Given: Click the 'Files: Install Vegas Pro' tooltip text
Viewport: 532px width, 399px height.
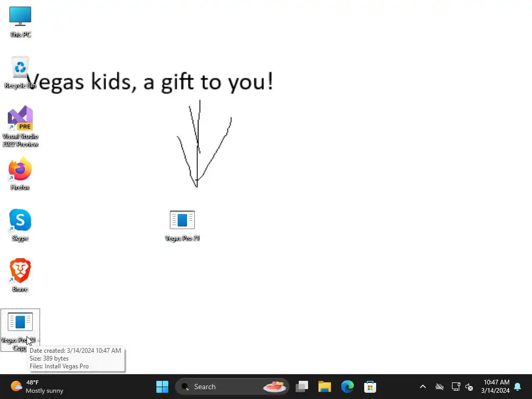Looking at the screenshot, I should [59, 366].
